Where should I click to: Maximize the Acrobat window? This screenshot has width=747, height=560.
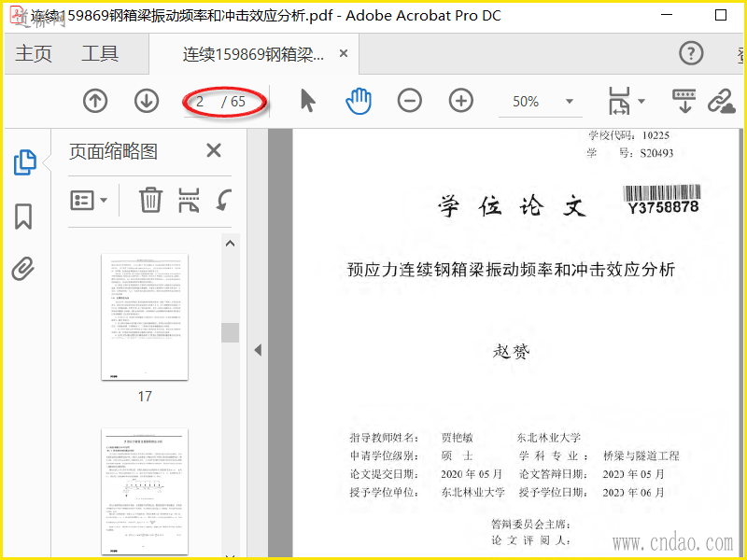pyautogui.click(x=721, y=15)
